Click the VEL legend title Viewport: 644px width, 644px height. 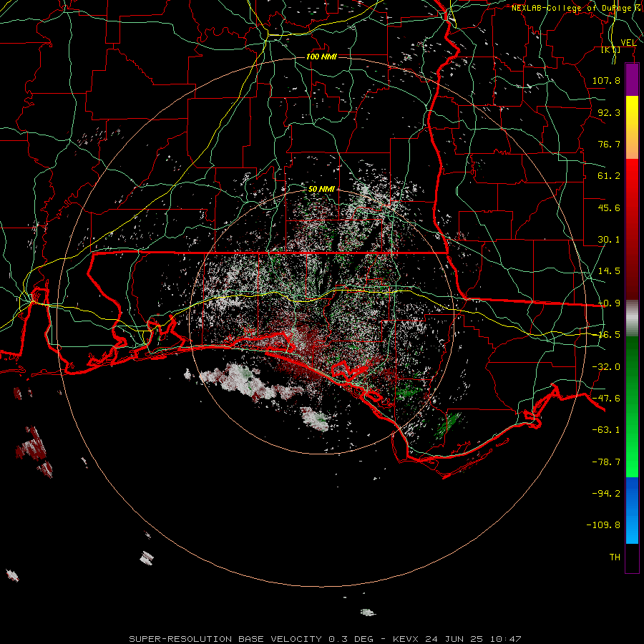pos(628,42)
